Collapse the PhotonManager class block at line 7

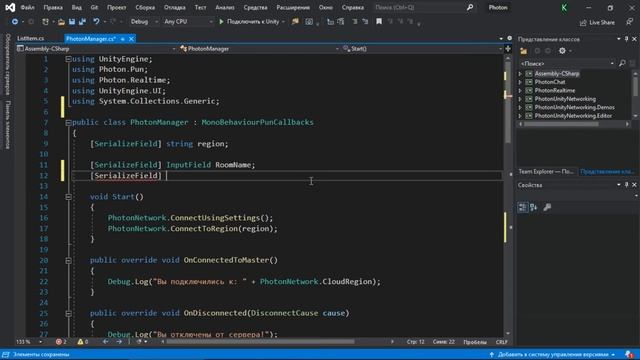69,122
